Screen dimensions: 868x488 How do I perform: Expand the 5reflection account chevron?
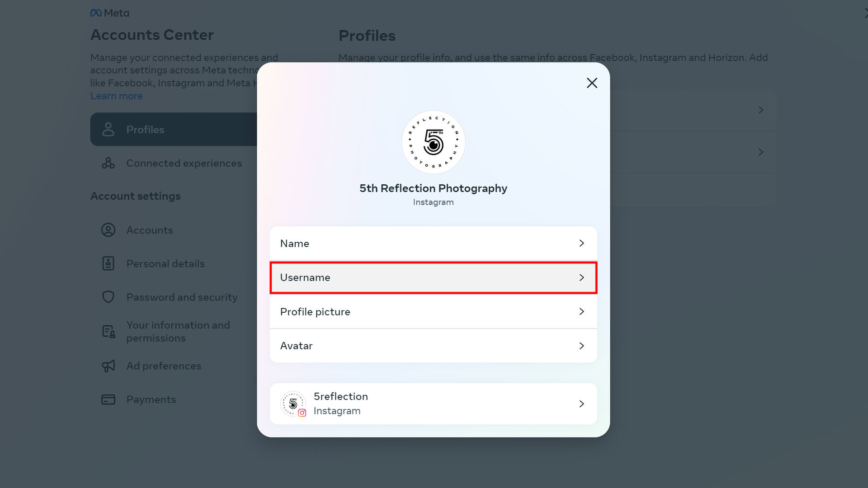point(581,404)
